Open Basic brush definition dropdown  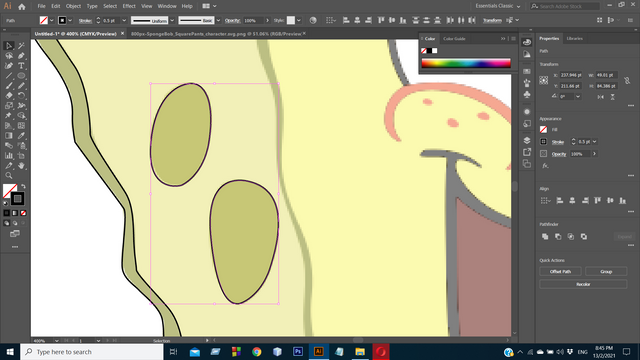218,20
